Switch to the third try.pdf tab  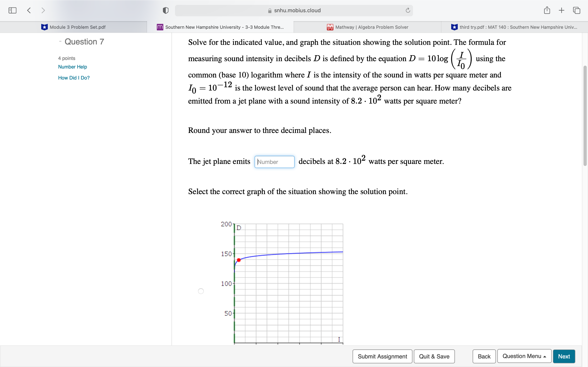pyautogui.click(x=514, y=27)
